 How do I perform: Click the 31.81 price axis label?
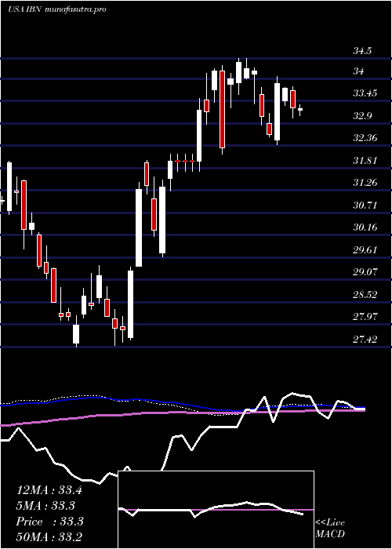pos(365,161)
